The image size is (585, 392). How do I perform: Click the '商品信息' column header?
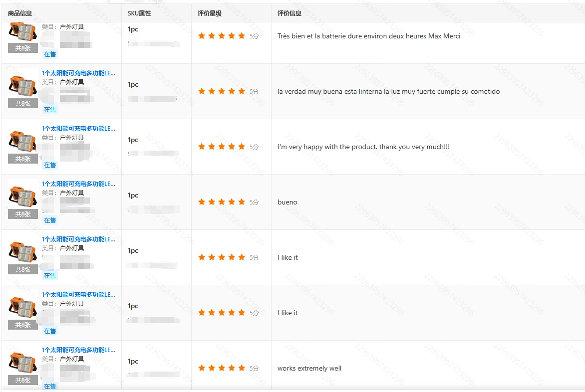[x=20, y=13]
